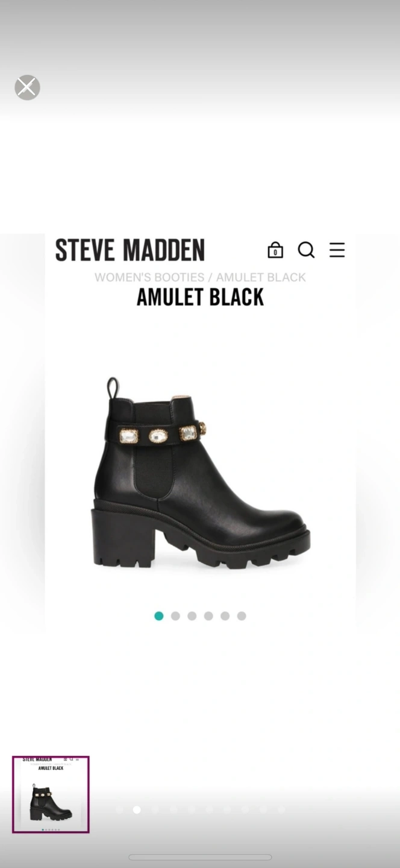Select the fourth carousel dot
Screen dimensions: 400x868
tap(208, 616)
